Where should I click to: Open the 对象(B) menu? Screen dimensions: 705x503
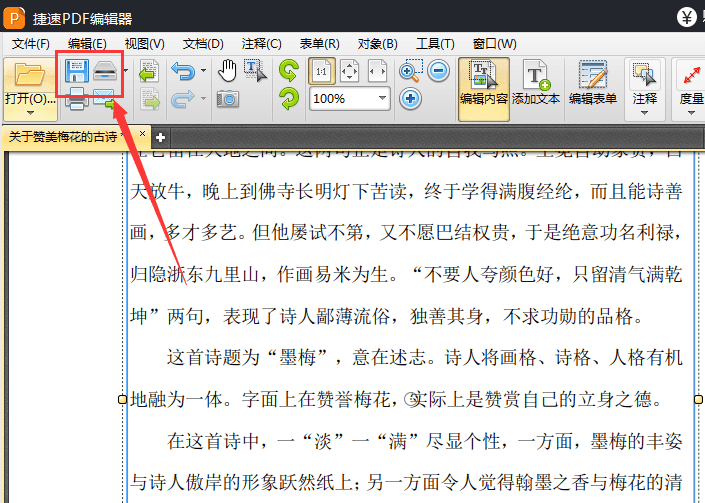(x=377, y=44)
